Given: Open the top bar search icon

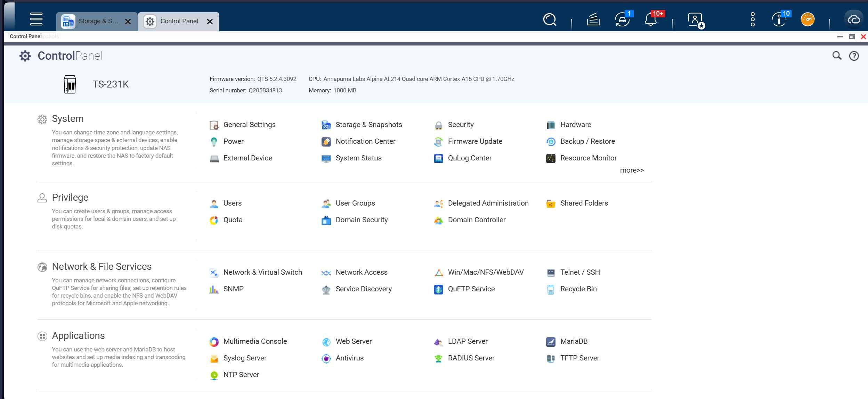Looking at the screenshot, I should pyautogui.click(x=550, y=19).
